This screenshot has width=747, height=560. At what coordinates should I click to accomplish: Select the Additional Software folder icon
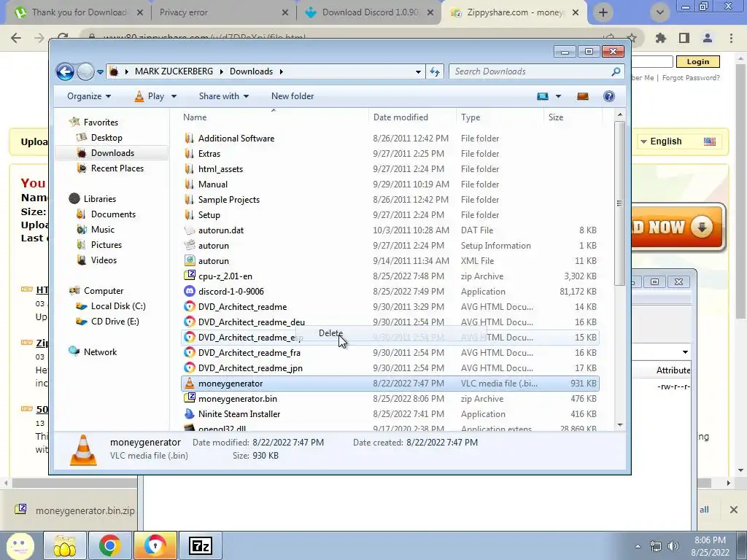point(190,138)
